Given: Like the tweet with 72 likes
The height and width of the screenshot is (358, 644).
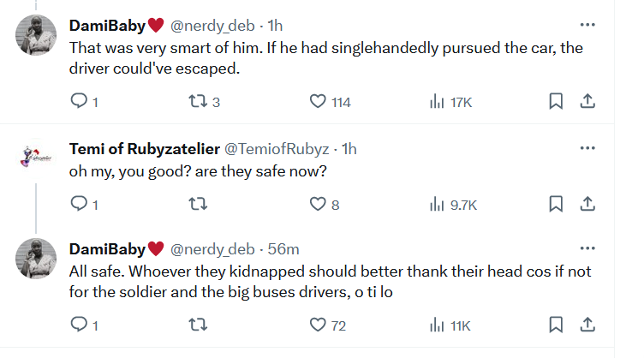Looking at the screenshot, I should point(319,325).
